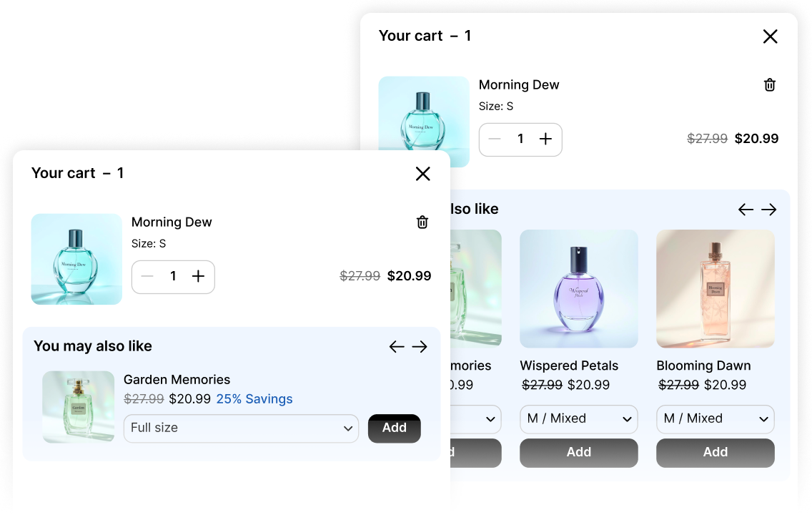Delete Morning Dew from the front cart
The image size is (812, 515).
click(x=422, y=222)
